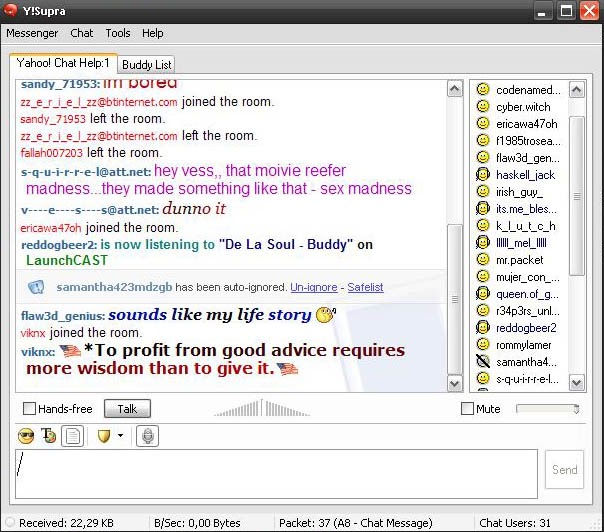Click the user list scroll down arrow
Screen dimensions: 604x532
point(577,383)
